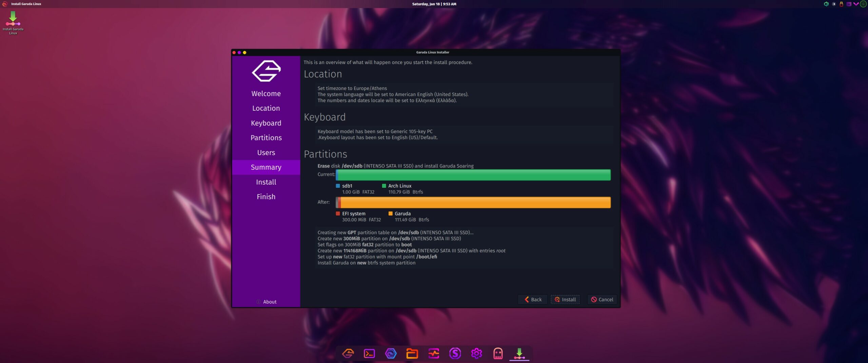Select the Partitions step in sidebar
This screenshot has height=363, width=868.
(266, 138)
